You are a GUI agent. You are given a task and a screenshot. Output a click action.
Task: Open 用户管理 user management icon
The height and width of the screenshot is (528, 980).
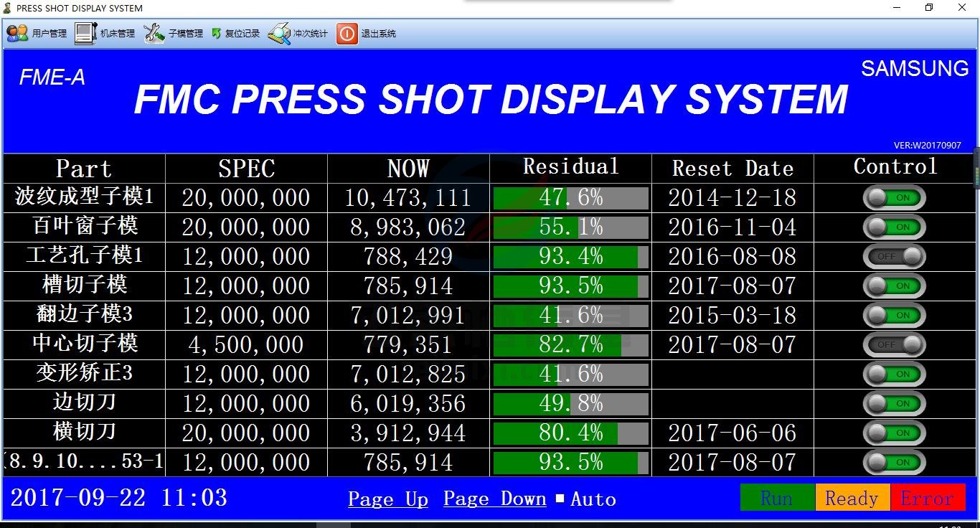[x=17, y=33]
